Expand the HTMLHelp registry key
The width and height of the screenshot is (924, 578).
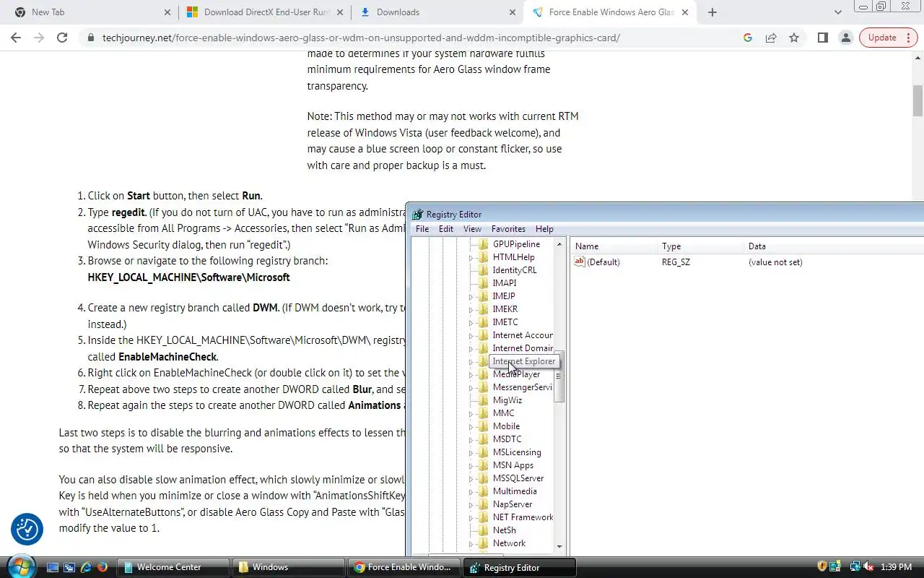(471, 257)
